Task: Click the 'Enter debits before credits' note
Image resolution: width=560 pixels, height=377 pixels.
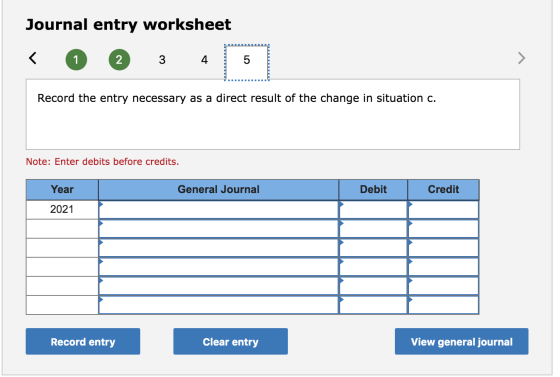Action: (102, 162)
